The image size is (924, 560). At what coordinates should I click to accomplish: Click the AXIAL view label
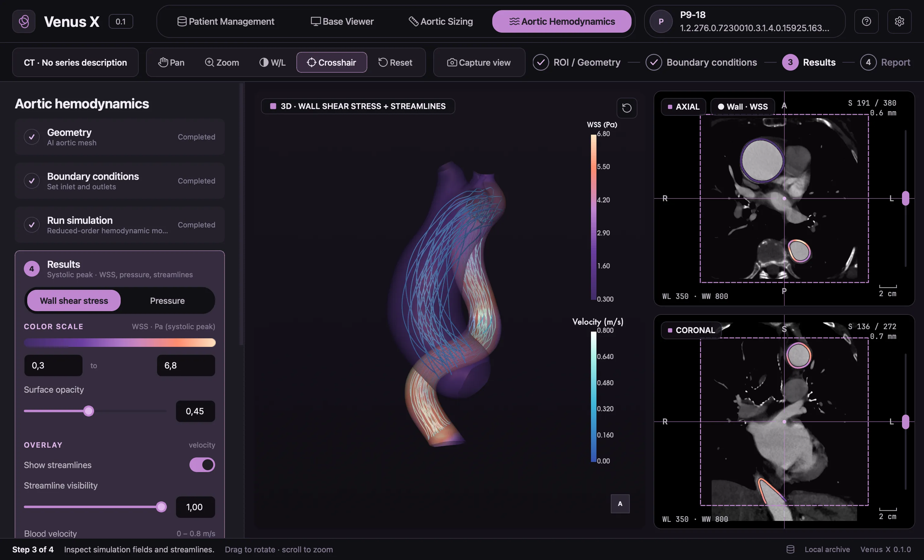(683, 107)
